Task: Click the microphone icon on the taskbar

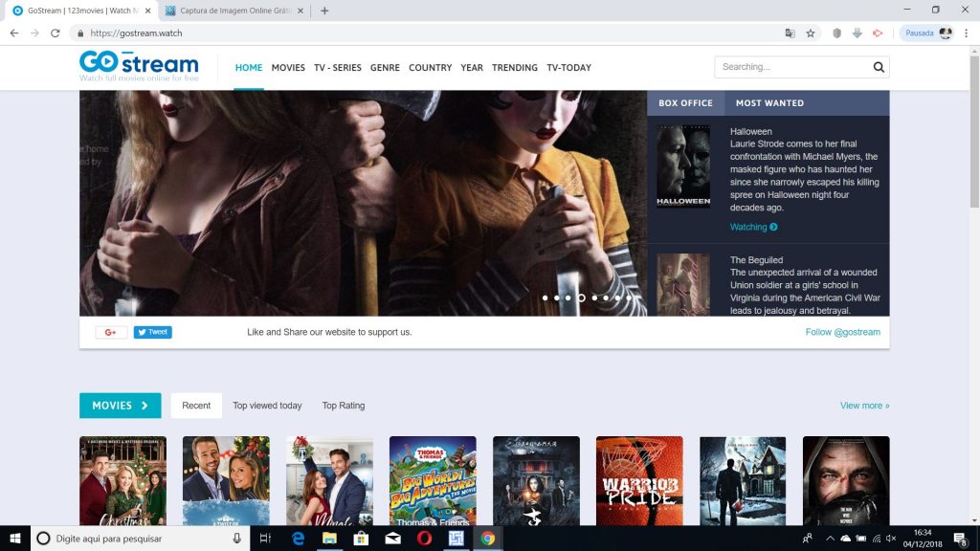Action: coord(235,539)
